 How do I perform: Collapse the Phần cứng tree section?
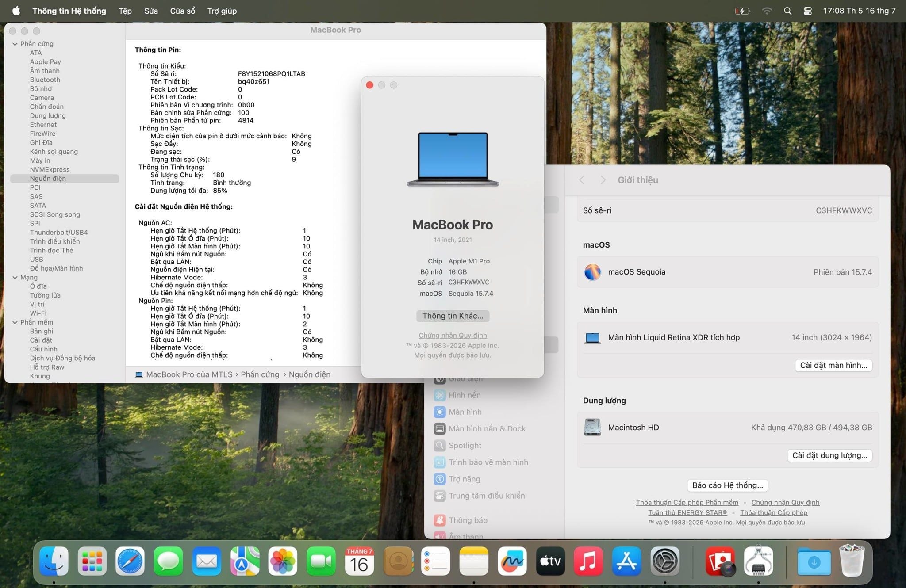click(x=15, y=44)
